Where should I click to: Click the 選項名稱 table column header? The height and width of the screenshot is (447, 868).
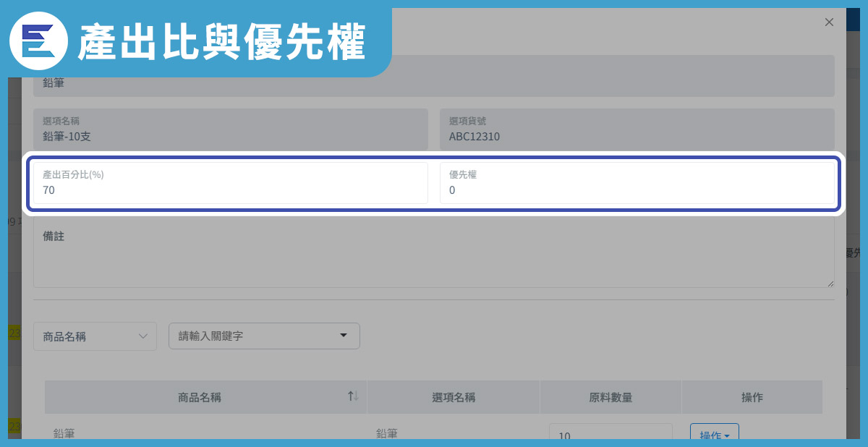[x=453, y=397]
